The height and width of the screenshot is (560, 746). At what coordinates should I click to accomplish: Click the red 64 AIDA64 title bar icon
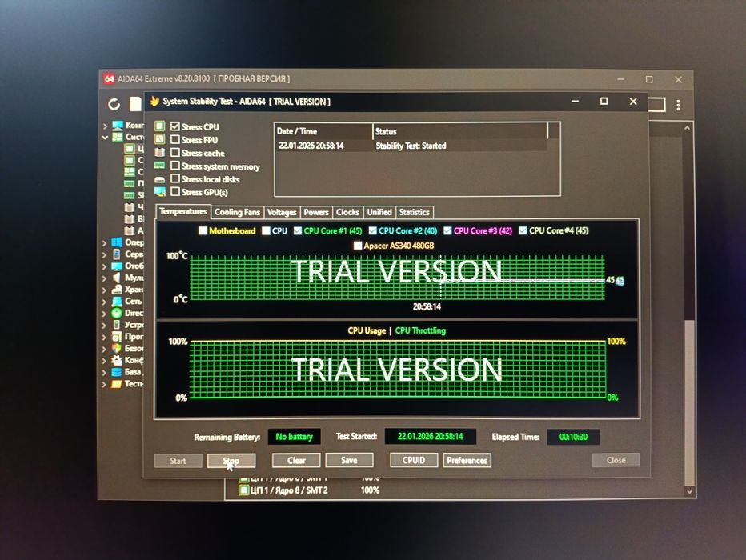tap(110, 78)
